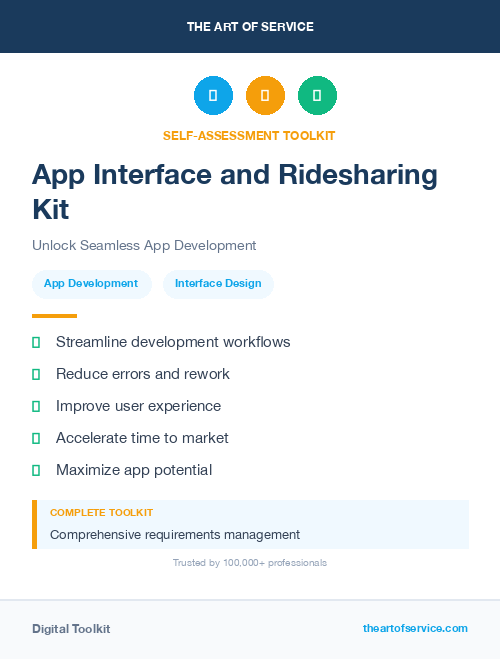Click the App Interface and Ridesharing Kit title
Image resolution: width=500 pixels, height=659 pixels.
click(235, 192)
